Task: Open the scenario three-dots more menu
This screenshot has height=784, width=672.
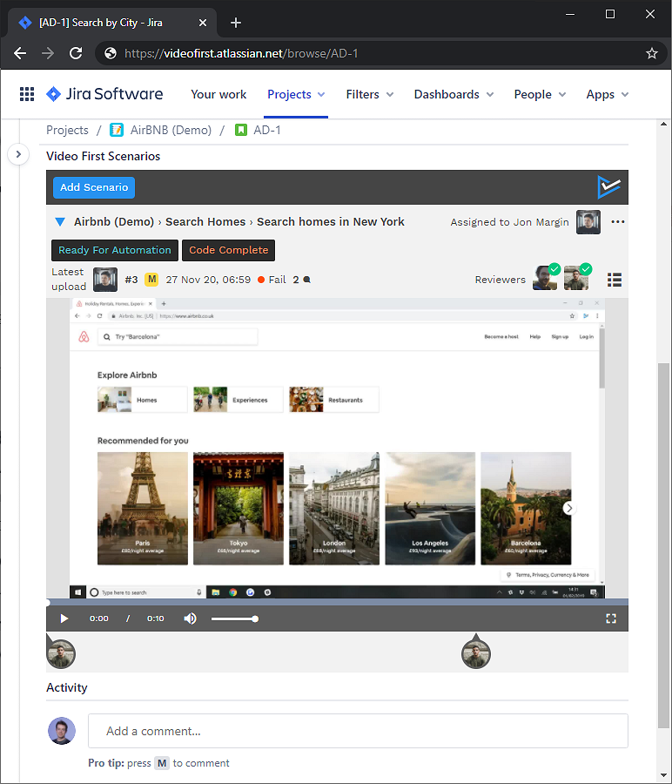Action: (618, 222)
